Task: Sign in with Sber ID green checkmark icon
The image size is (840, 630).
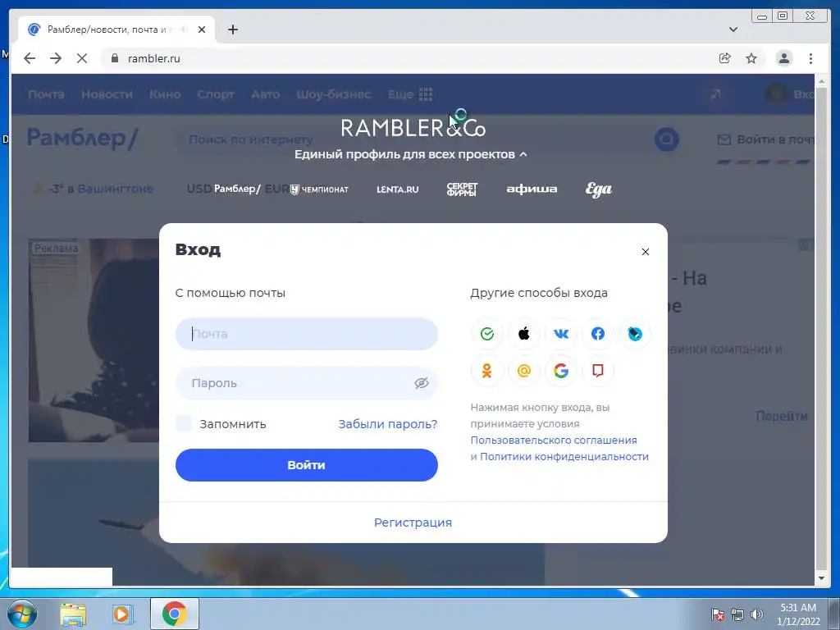Action: (487, 334)
